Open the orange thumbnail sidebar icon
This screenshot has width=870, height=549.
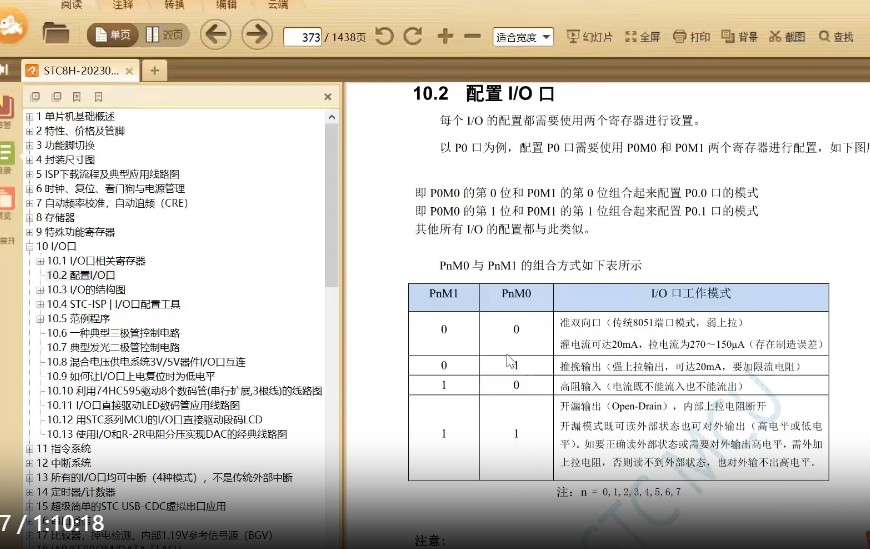coord(7,199)
